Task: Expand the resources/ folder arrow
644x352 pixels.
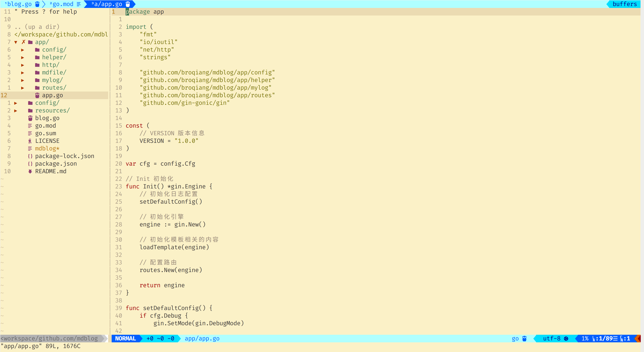Action: point(16,110)
